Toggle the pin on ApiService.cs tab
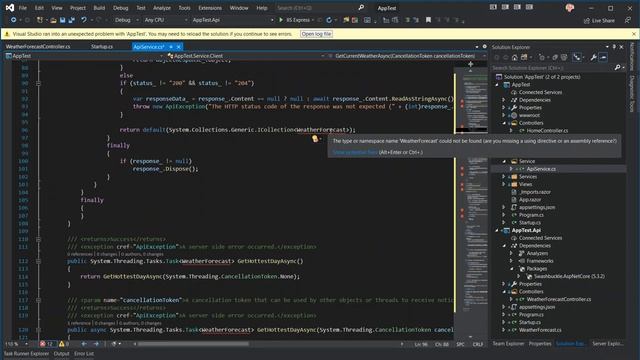The width and height of the screenshot is (640, 360). point(171,47)
